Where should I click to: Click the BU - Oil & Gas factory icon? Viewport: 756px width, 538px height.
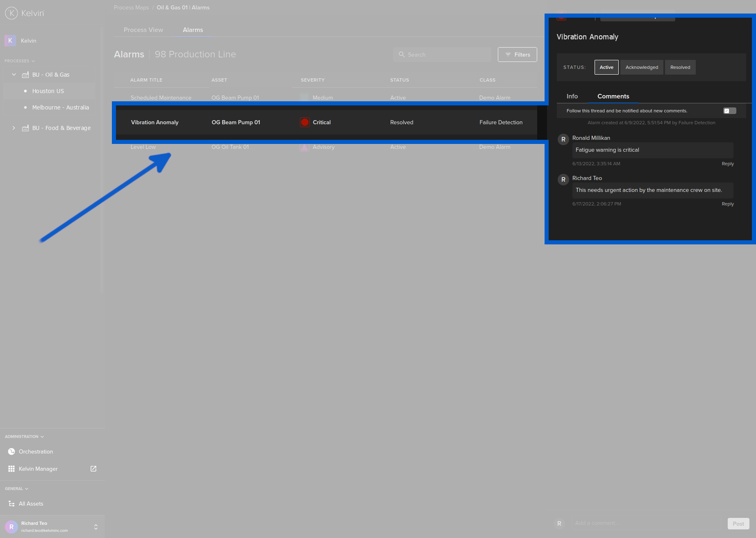coord(25,75)
